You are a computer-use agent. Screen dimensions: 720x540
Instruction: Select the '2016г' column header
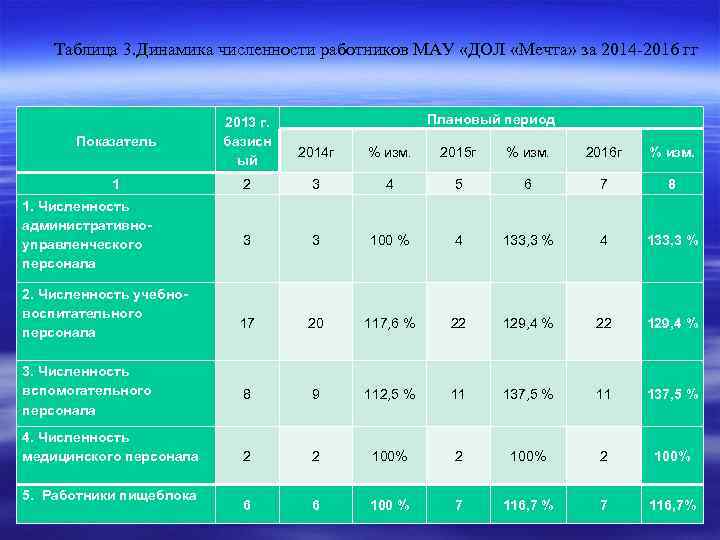click(x=603, y=152)
